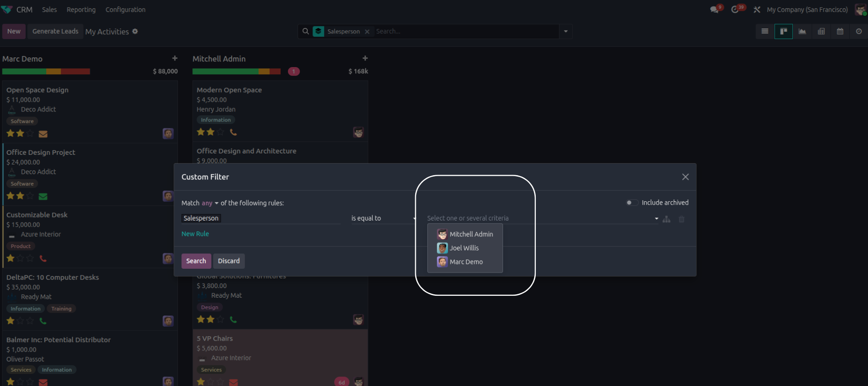Open the Reporting menu
This screenshot has width=868, height=386.
pyautogui.click(x=81, y=10)
